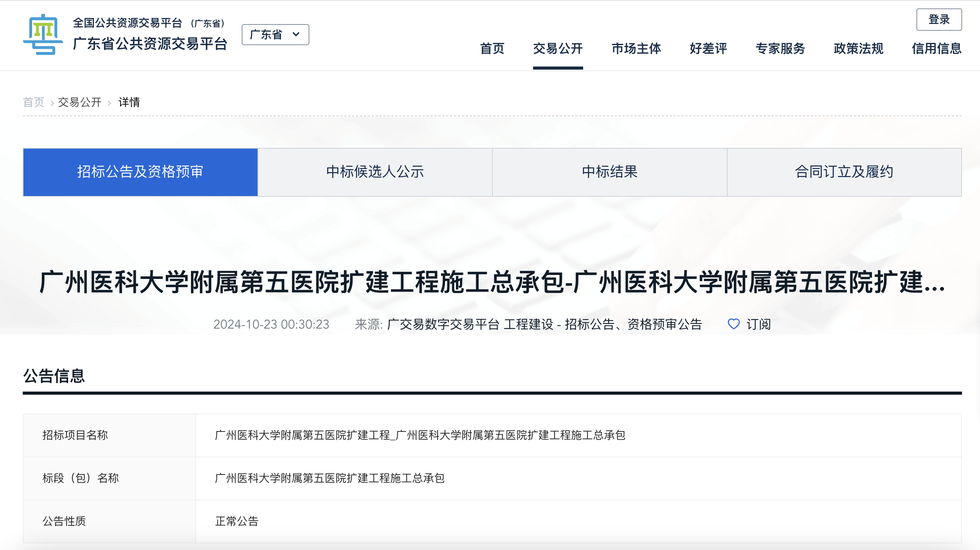Click the 订阅 subscribe text
980x550 pixels.
(x=758, y=324)
